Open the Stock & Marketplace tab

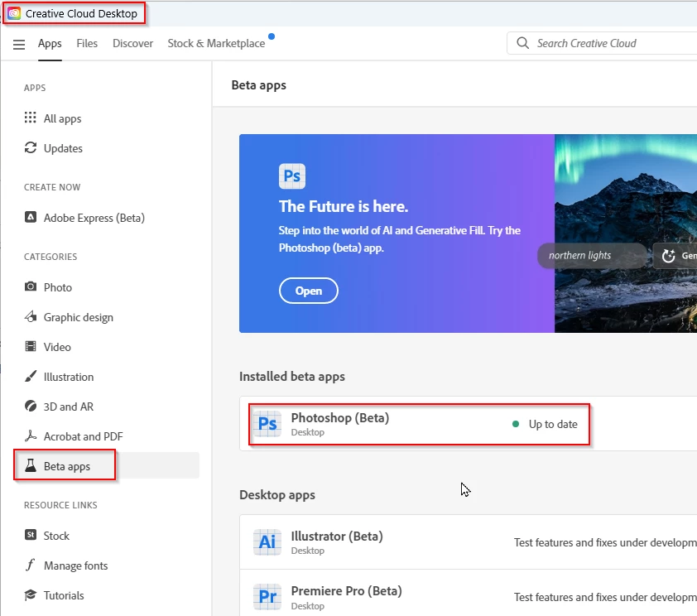point(216,43)
